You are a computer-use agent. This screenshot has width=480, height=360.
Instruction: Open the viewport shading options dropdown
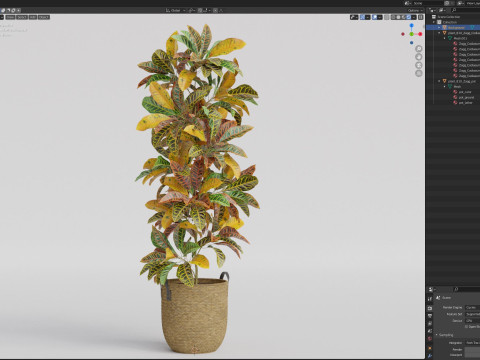[x=414, y=17]
